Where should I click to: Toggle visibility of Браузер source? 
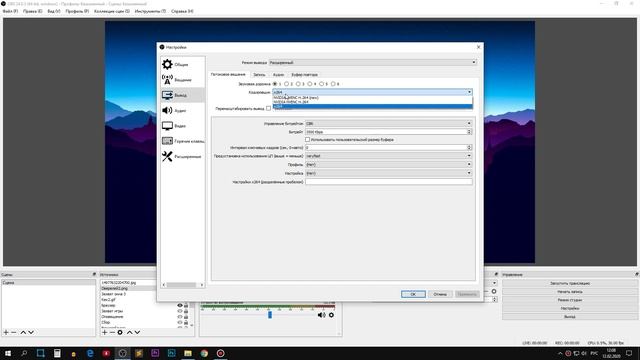(180, 305)
